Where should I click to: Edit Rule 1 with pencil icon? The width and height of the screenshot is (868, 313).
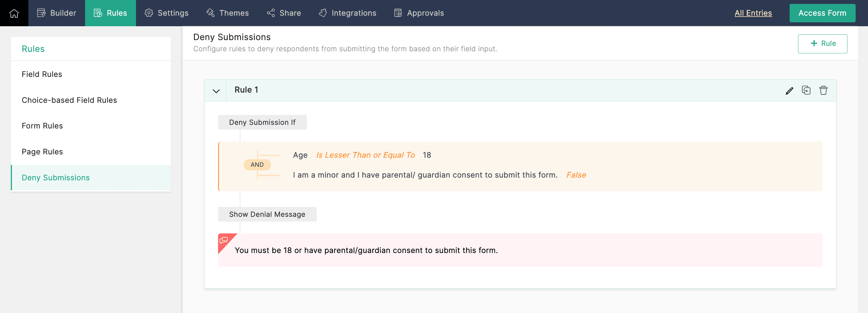789,91
